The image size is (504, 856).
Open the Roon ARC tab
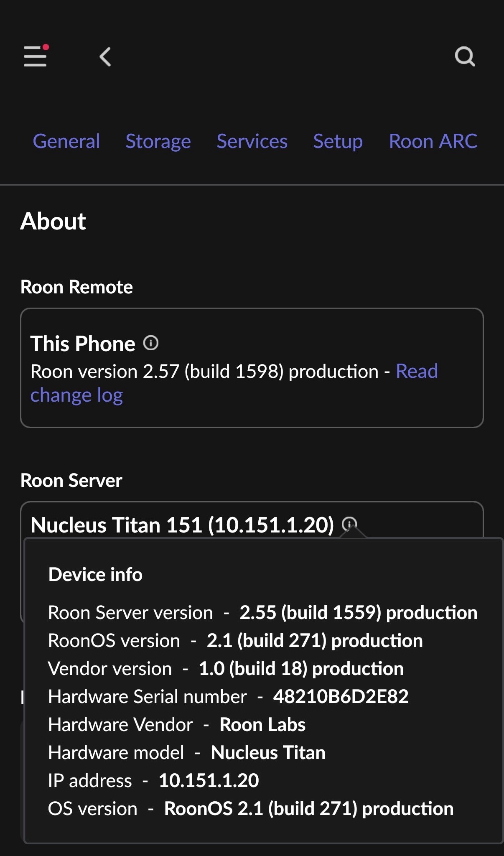pyautogui.click(x=433, y=141)
